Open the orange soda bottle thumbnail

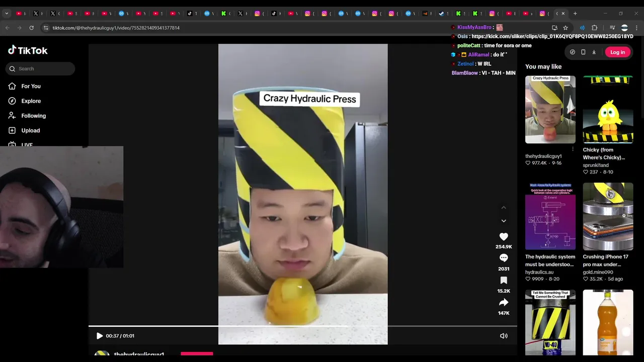coord(608,323)
